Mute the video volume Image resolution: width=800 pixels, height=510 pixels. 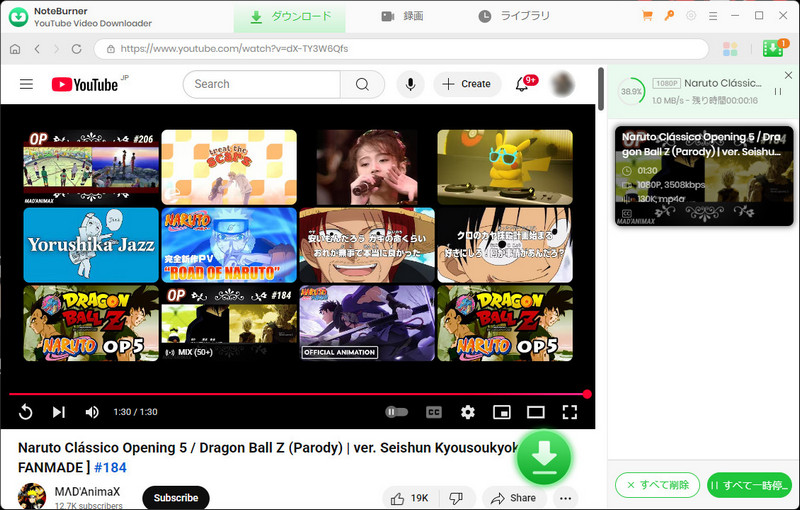pyautogui.click(x=92, y=412)
